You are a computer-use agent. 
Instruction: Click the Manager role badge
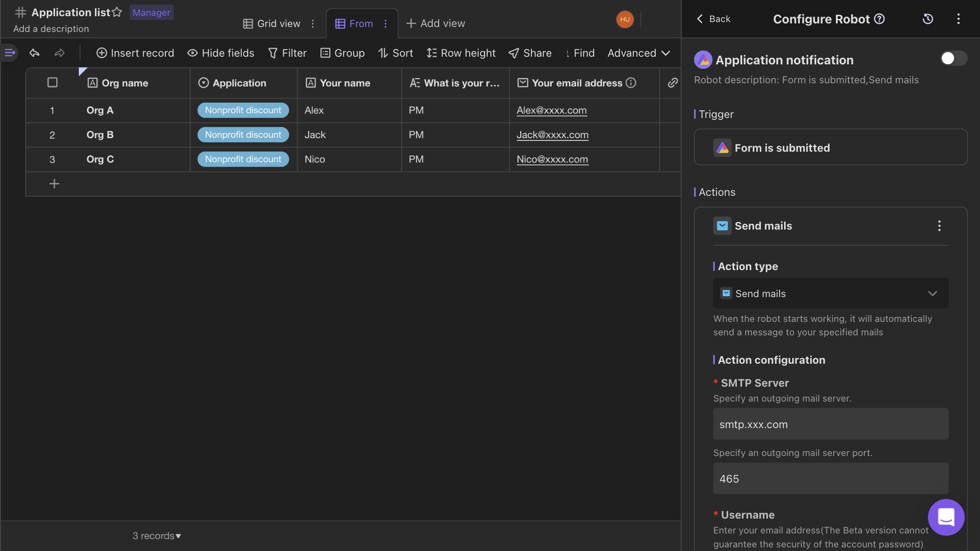[151, 12]
